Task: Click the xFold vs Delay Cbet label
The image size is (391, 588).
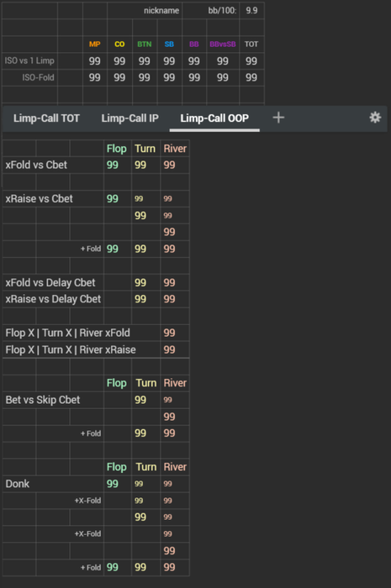Action: [x=50, y=283]
